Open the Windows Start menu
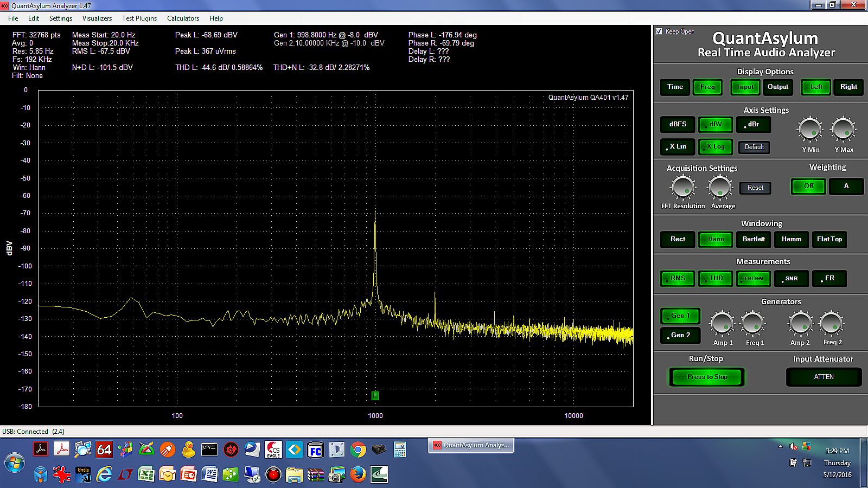The image size is (868, 488). coord(16,463)
